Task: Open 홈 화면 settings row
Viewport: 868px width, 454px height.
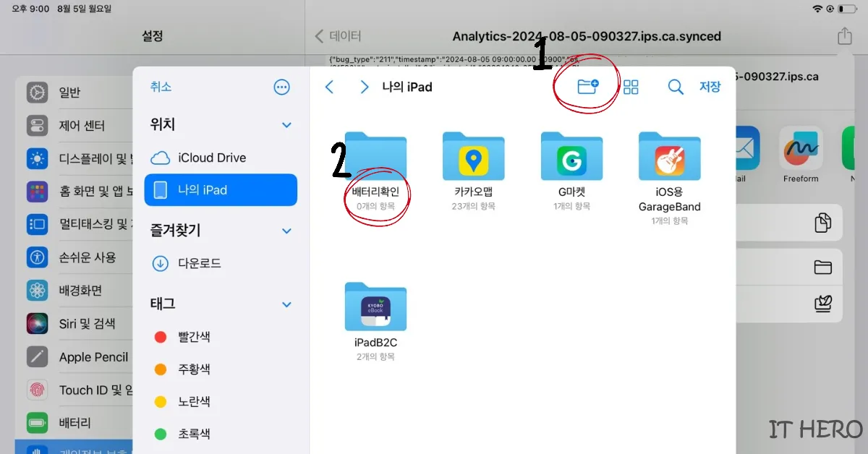Action: tap(72, 192)
